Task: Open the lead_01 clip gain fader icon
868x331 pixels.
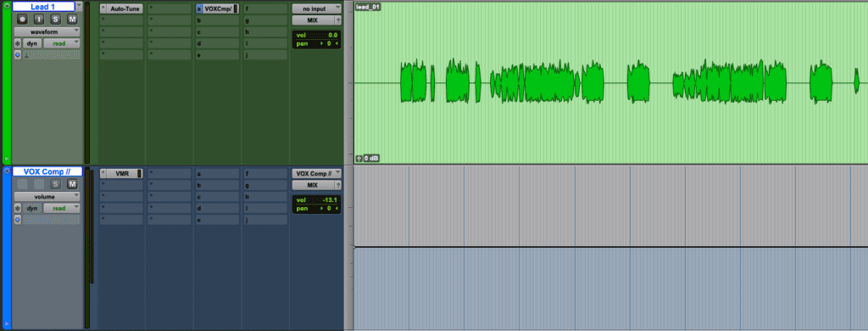Action: tap(359, 159)
